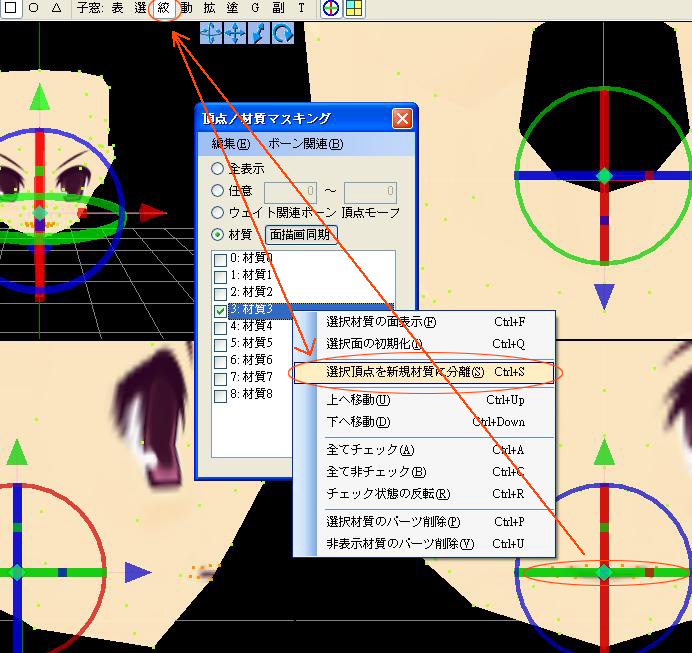Click the T toolbar button
The height and width of the screenshot is (653, 692).
coord(301,8)
